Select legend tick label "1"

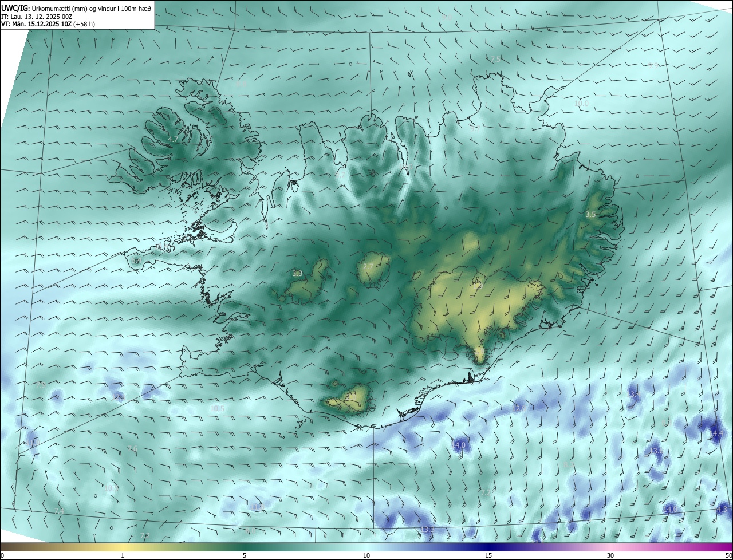pyautogui.click(x=123, y=555)
